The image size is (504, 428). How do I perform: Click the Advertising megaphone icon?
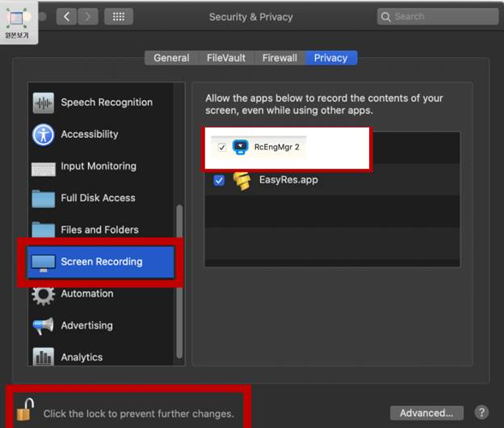[43, 325]
